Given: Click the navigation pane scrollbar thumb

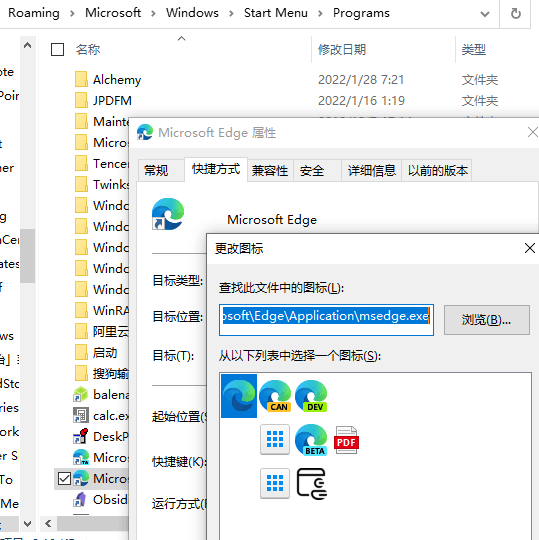Looking at the screenshot, I should click(27, 256).
